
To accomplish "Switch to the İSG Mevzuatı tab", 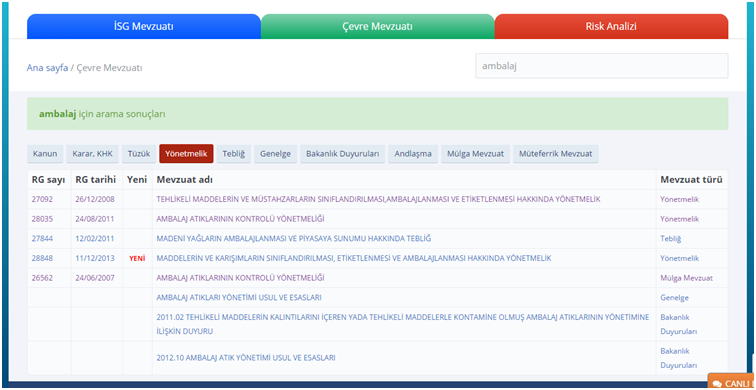I will [144, 27].
